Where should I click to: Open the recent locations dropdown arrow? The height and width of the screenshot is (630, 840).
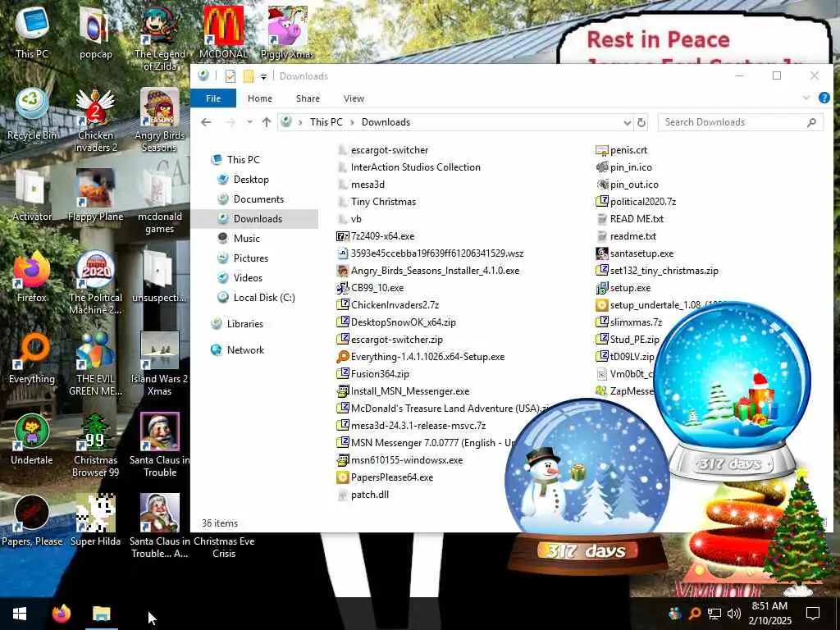(249, 122)
